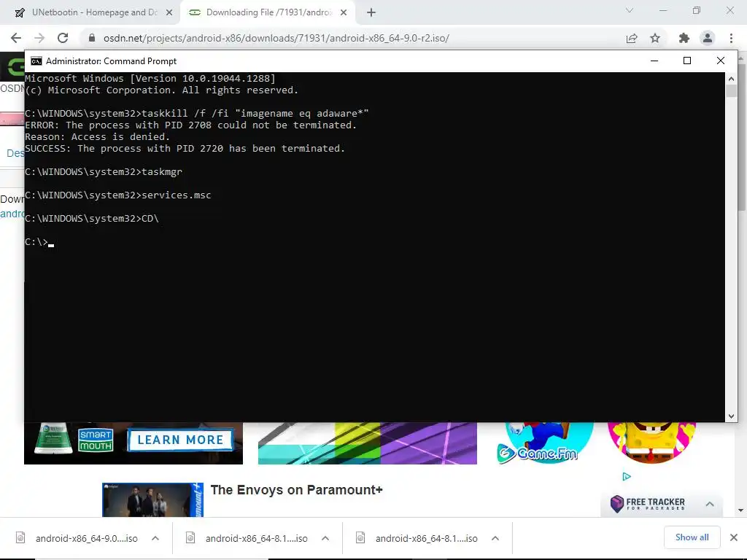Click the browser page scrollbar thumb
Viewport: 747px width, 560px height.
click(x=742, y=136)
